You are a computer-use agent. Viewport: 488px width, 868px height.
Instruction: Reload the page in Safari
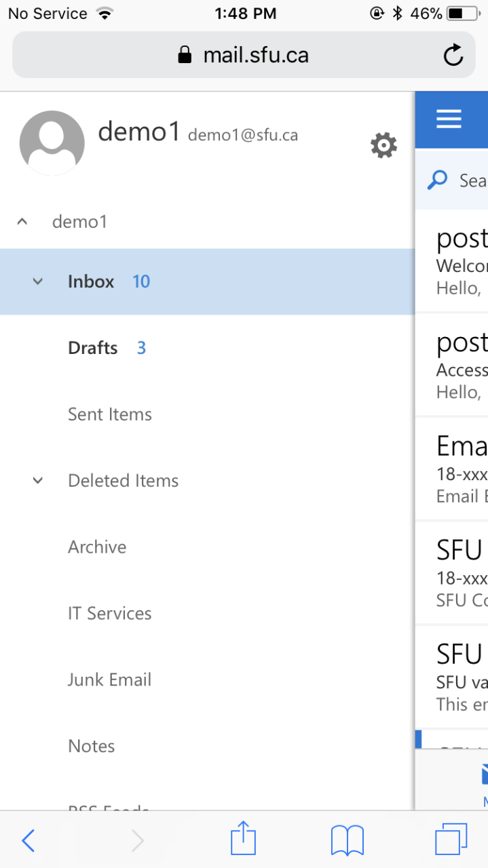click(453, 55)
